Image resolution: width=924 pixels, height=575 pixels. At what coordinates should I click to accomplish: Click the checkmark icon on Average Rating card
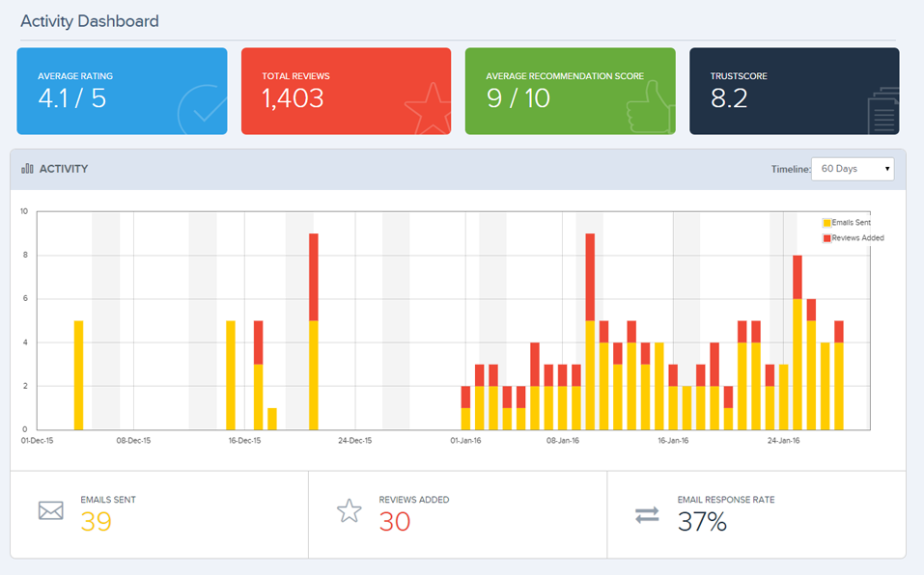(x=202, y=109)
